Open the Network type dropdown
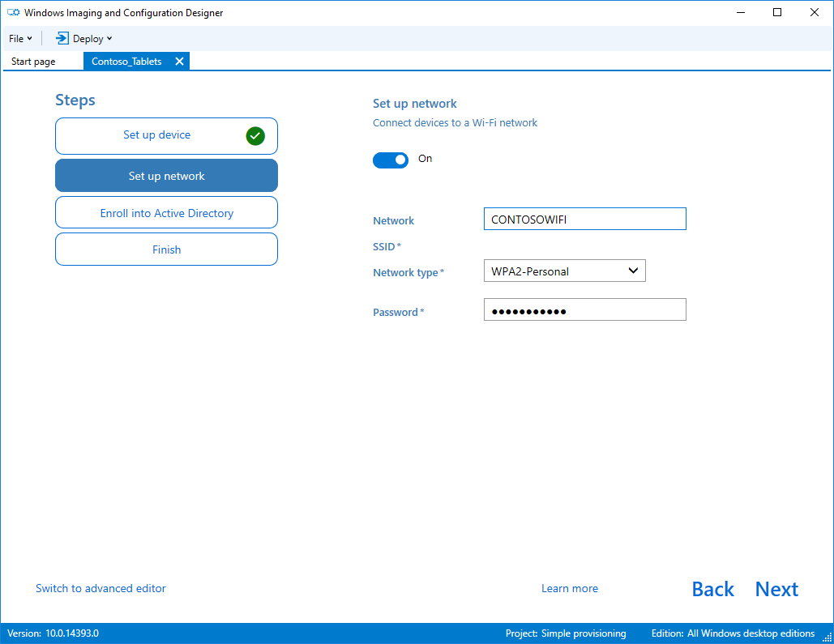Image resolution: width=834 pixels, height=644 pixels. [x=564, y=271]
